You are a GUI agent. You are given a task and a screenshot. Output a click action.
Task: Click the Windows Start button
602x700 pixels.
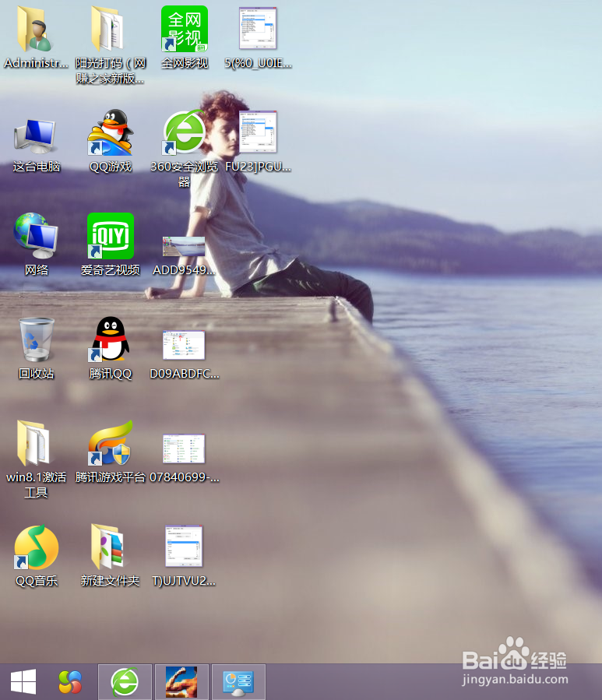click(23, 681)
